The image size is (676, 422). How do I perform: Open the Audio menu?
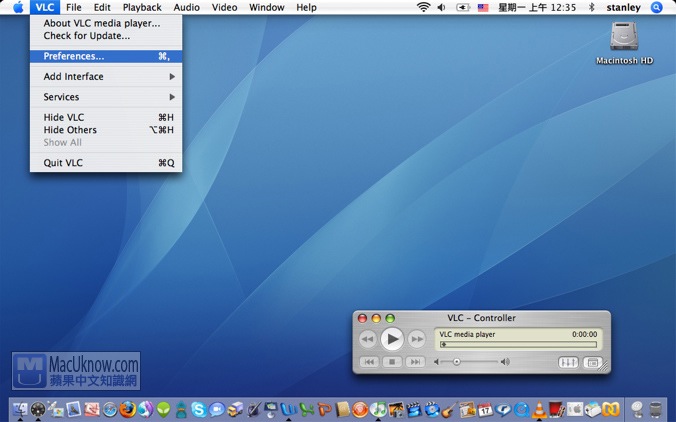[x=187, y=7]
